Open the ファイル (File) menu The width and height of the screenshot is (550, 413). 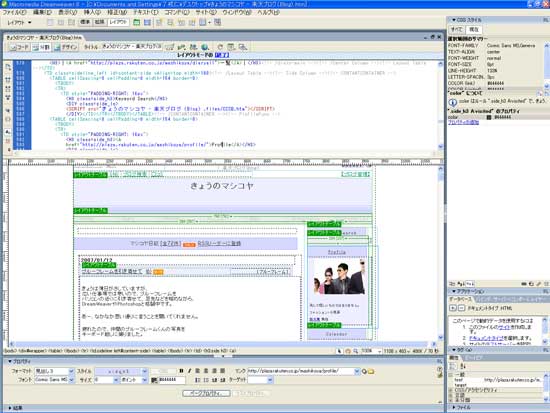click(14, 12)
